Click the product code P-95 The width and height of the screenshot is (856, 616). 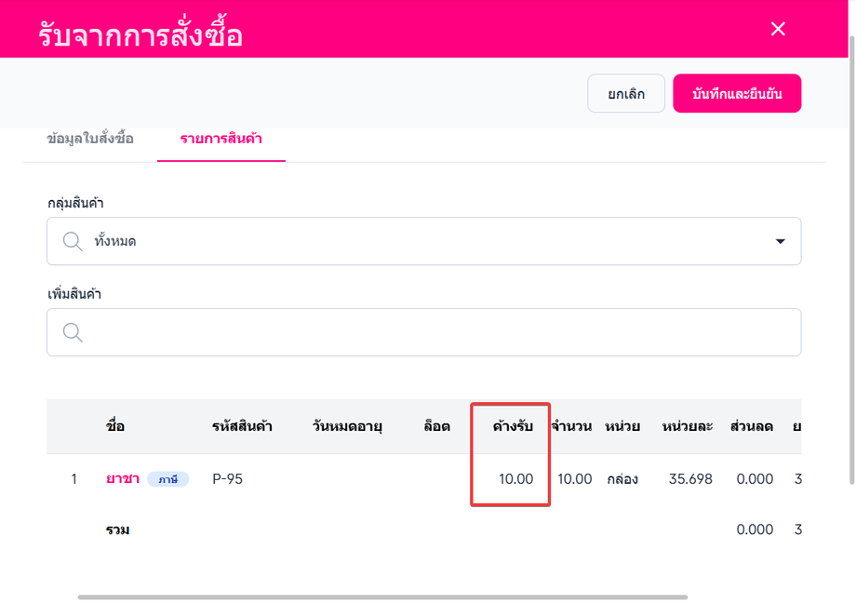[227, 479]
